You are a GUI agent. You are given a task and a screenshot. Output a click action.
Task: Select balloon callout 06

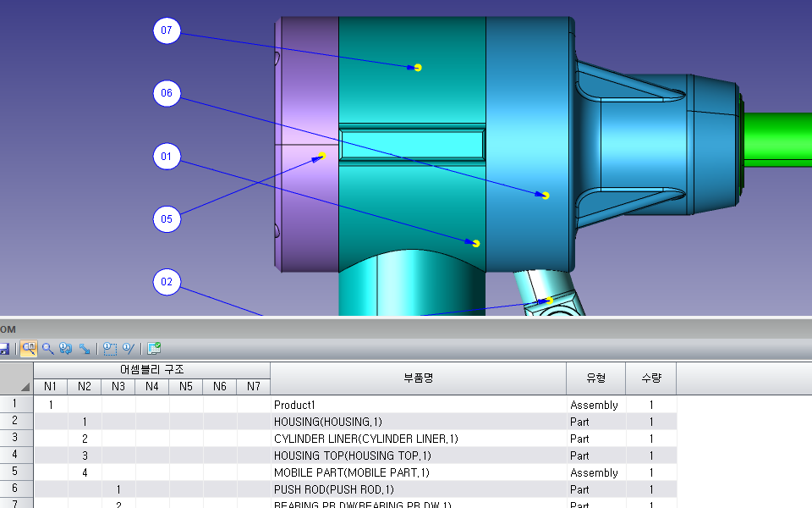click(167, 94)
